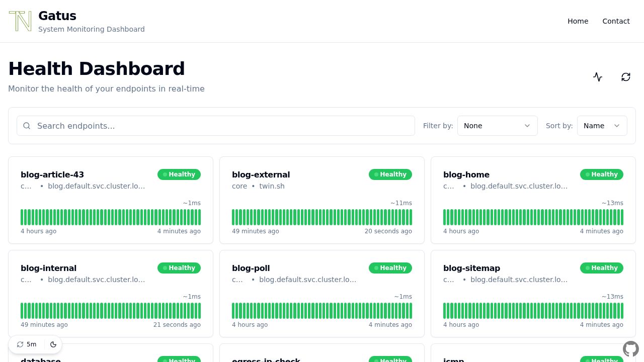The image size is (644, 362).
Task: Click the 20 seconds ago timestamp
Action: (388, 231)
